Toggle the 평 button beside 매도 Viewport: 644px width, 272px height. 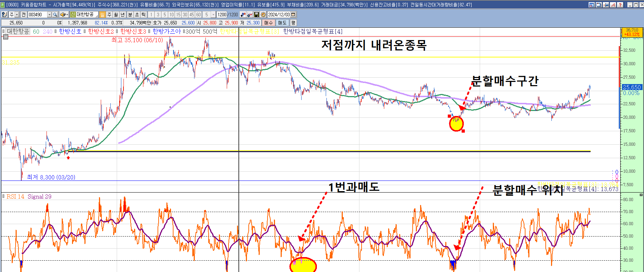click(x=293, y=23)
